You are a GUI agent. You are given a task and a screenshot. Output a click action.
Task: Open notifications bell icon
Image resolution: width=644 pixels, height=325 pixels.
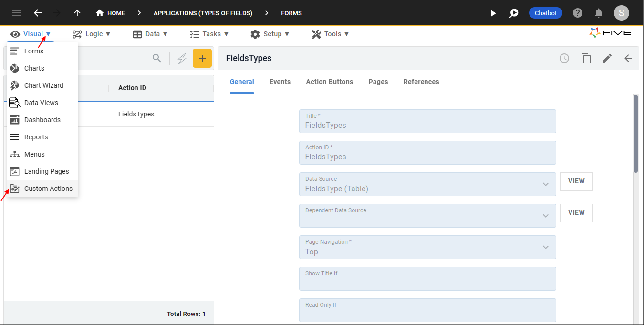click(599, 13)
